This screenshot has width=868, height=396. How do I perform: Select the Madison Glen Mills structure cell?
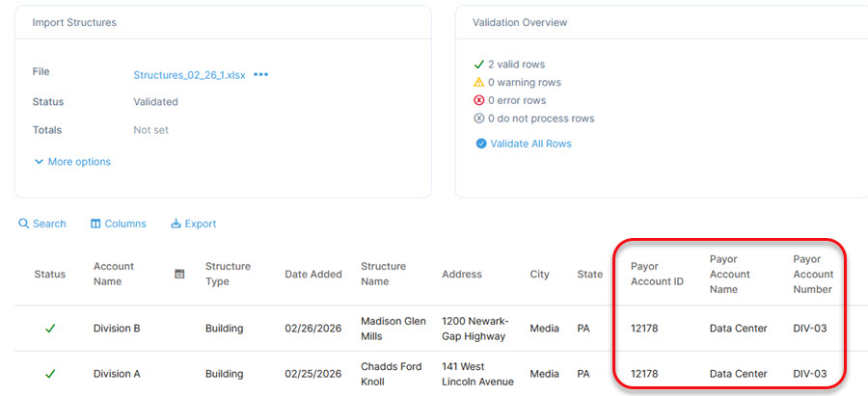(x=386, y=329)
